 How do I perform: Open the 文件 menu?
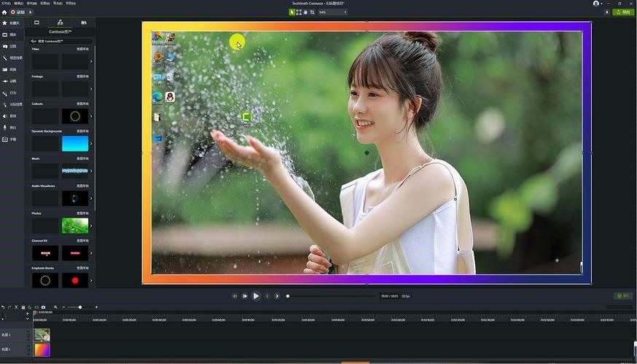pos(6,3)
